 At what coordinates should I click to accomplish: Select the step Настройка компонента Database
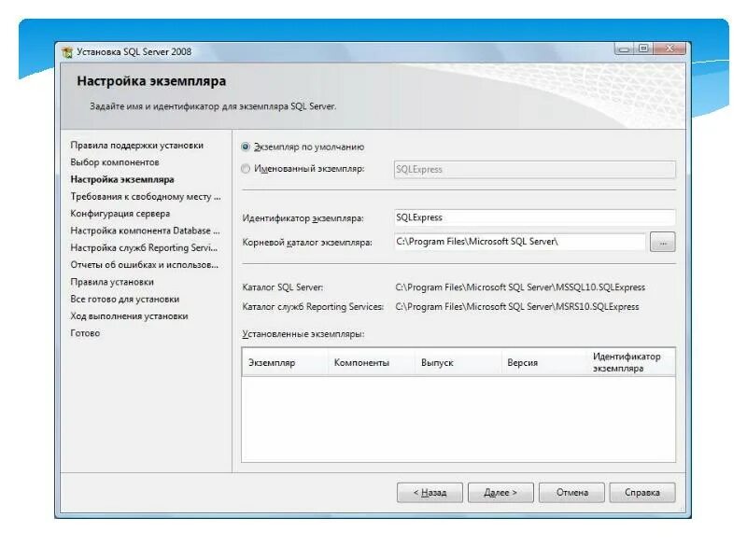[146, 231]
